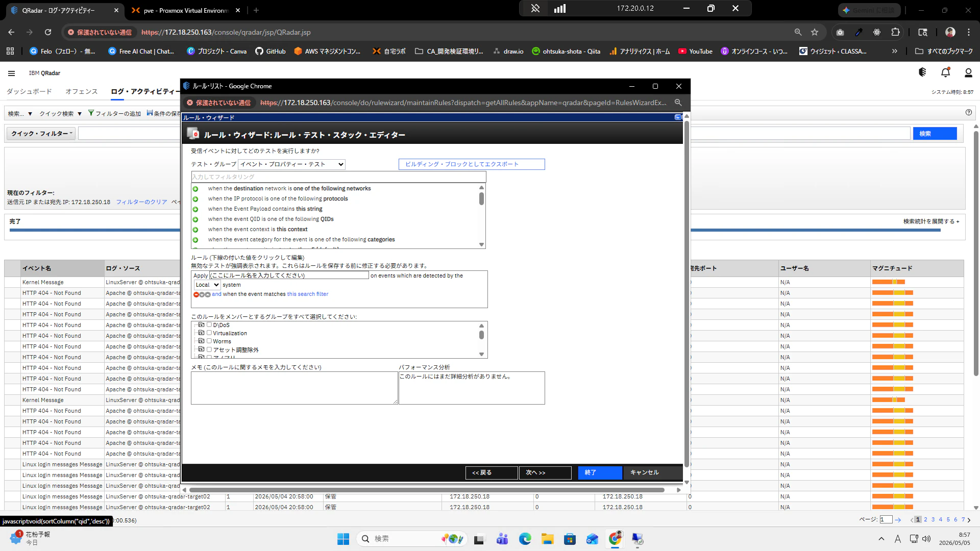Check the D\DoS group checkbox

click(209, 324)
